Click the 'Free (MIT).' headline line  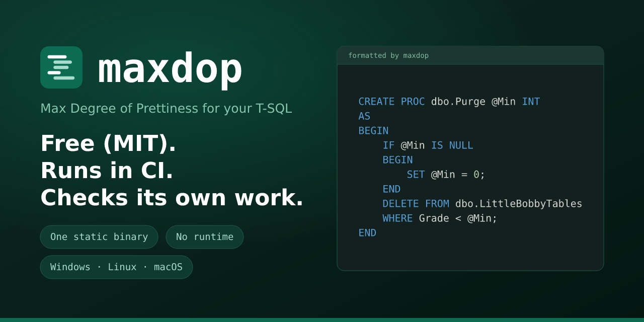pyautogui.click(x=108, y=143)
